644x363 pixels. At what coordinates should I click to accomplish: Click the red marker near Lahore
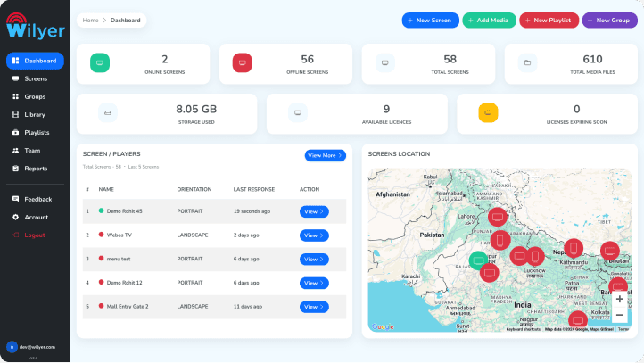click(498, 217)
